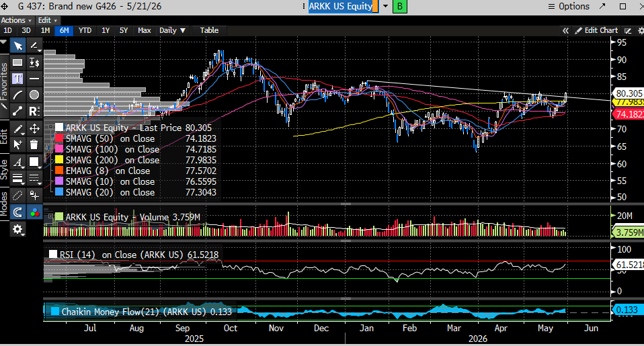Screen dimensions: 644x346
Task: Click the green B button
Action: 399,6
